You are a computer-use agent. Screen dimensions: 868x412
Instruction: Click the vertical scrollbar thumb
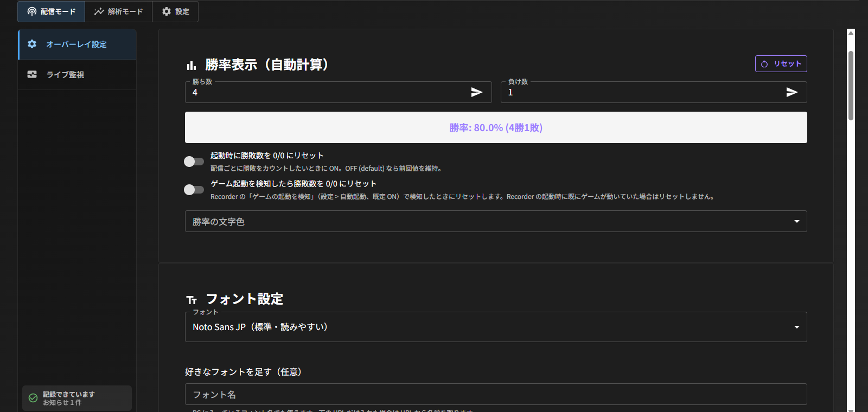click(851, 86)
